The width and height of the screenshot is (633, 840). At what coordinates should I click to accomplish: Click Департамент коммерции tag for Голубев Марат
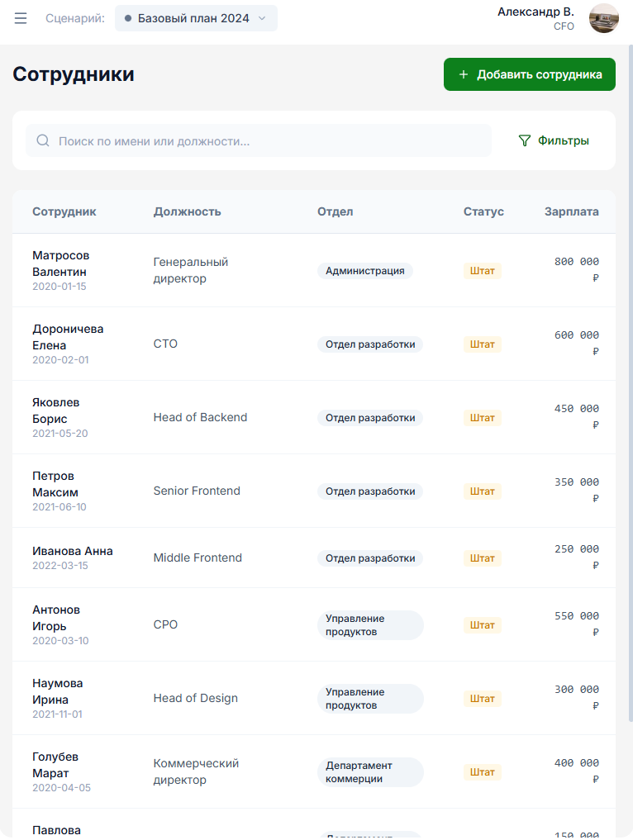(369, 772)
